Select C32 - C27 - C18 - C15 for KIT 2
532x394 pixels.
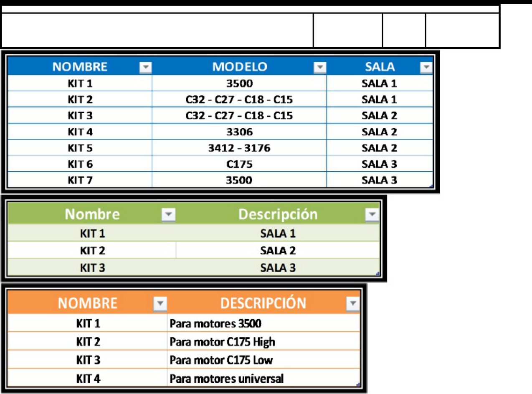coord(239,99)
